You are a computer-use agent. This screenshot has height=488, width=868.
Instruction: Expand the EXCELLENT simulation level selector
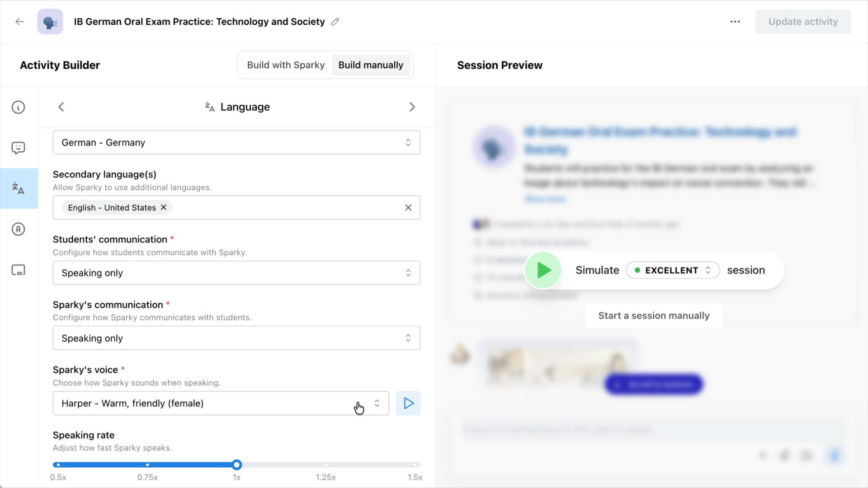(x=672, y=270)
